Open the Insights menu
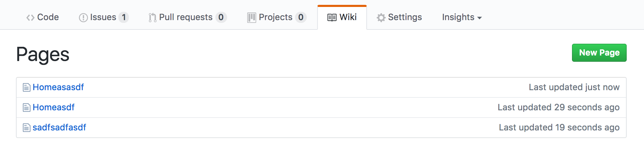The height and width of the screenshot is (154, 644). pos(462,17)
